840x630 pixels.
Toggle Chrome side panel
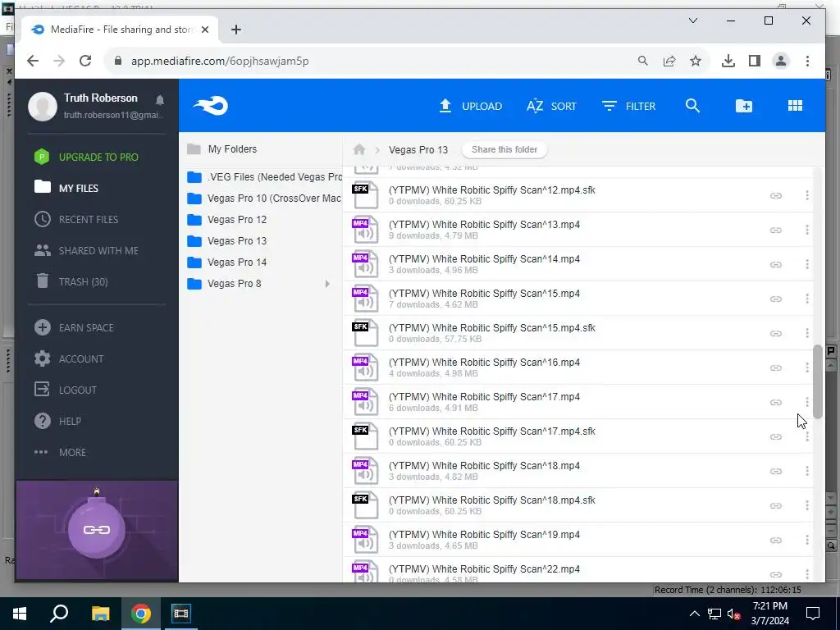(755, 61)
